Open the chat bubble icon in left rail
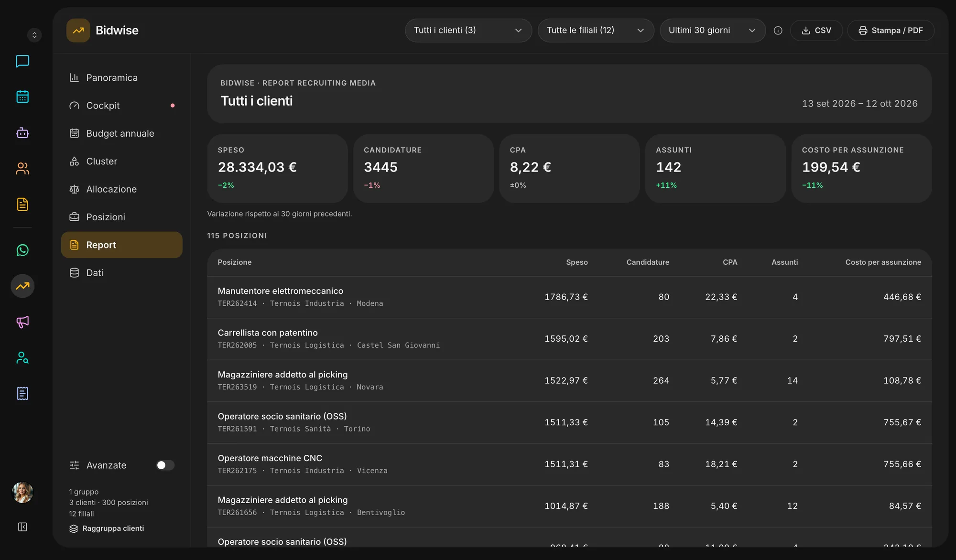The width and height of the screenshot is (956, 560). (22, 61)
